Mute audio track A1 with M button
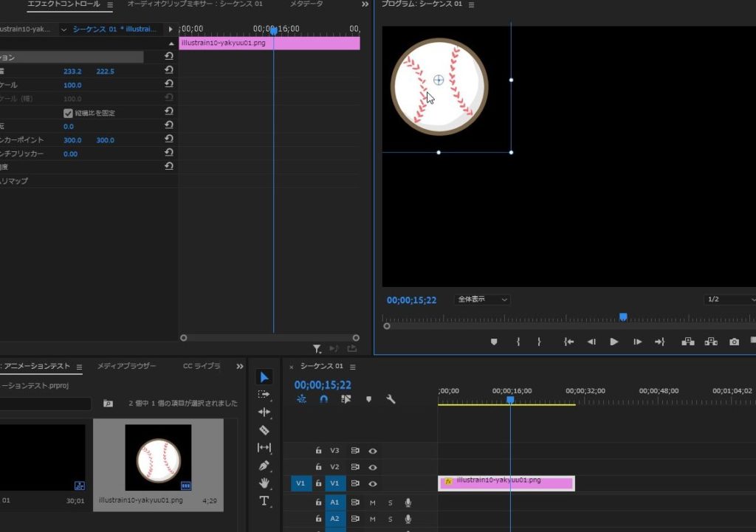This screenshot has height=532, width=756. (x=373, y=502)
